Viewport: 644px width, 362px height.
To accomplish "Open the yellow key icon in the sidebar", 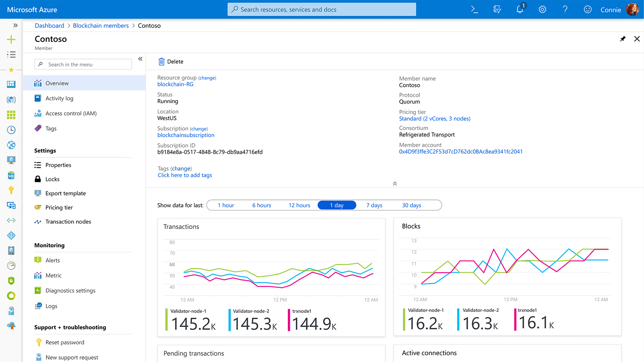I will pos(11,190).
